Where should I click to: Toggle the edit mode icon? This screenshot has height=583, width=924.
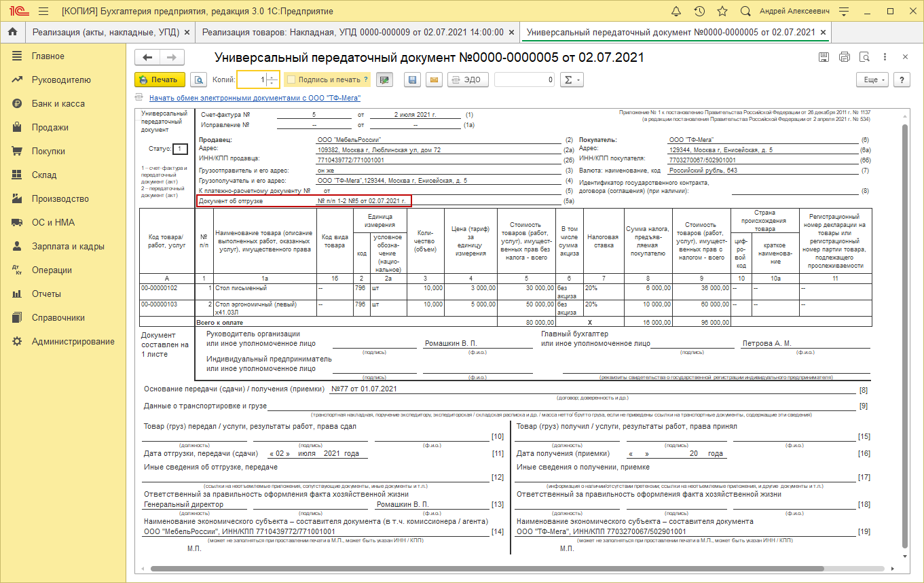click(x=385, y=79)
